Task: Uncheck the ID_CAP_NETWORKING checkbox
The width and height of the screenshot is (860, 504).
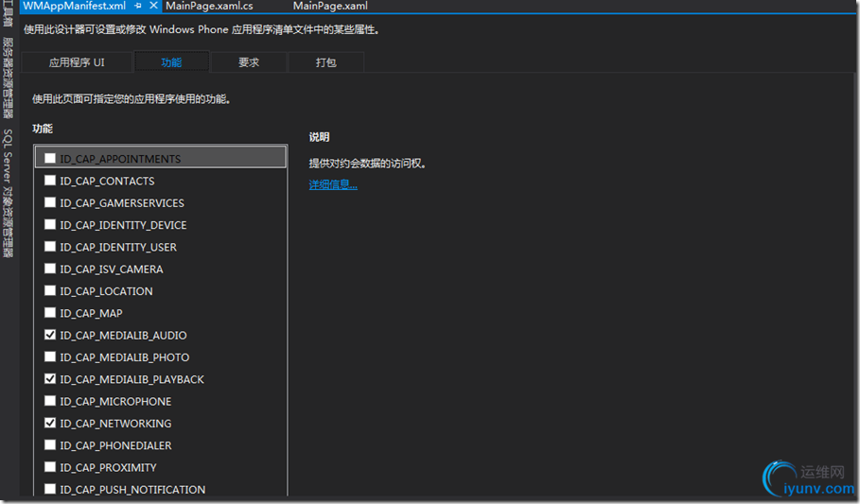Action: point(50,423)
